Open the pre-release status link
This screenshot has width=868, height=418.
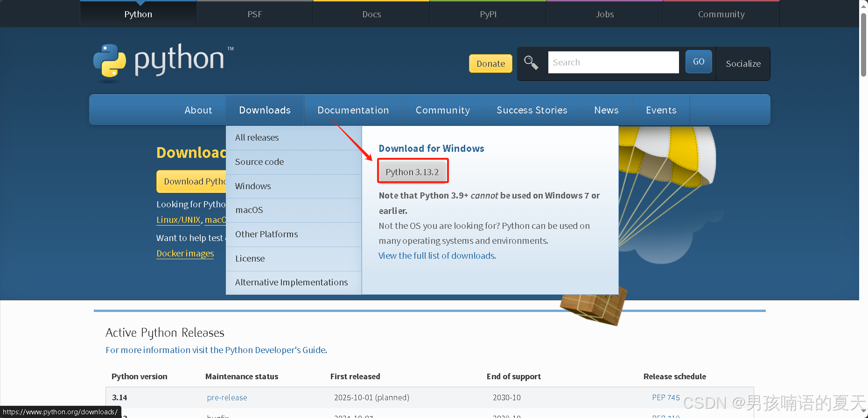[x=227, y=398]
